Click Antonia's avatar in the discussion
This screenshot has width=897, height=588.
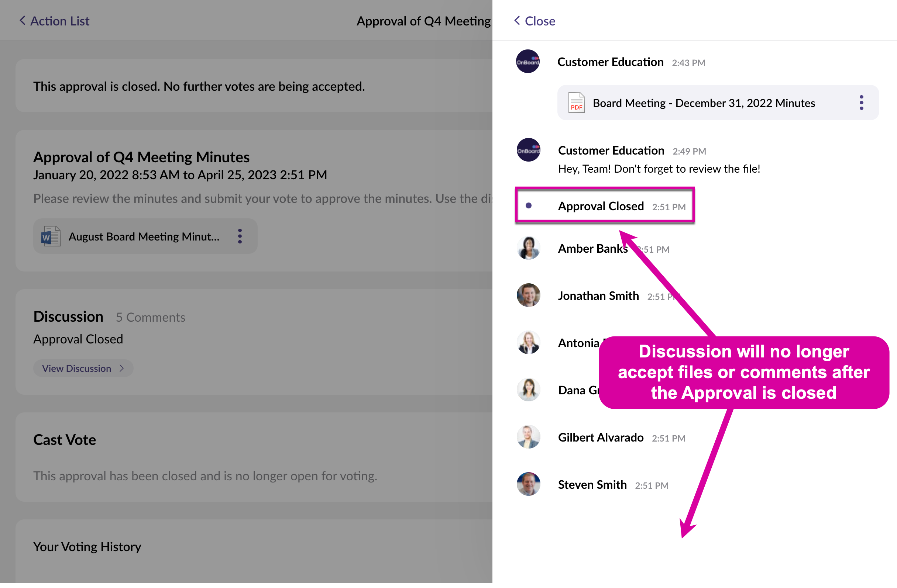pos(528,342)
